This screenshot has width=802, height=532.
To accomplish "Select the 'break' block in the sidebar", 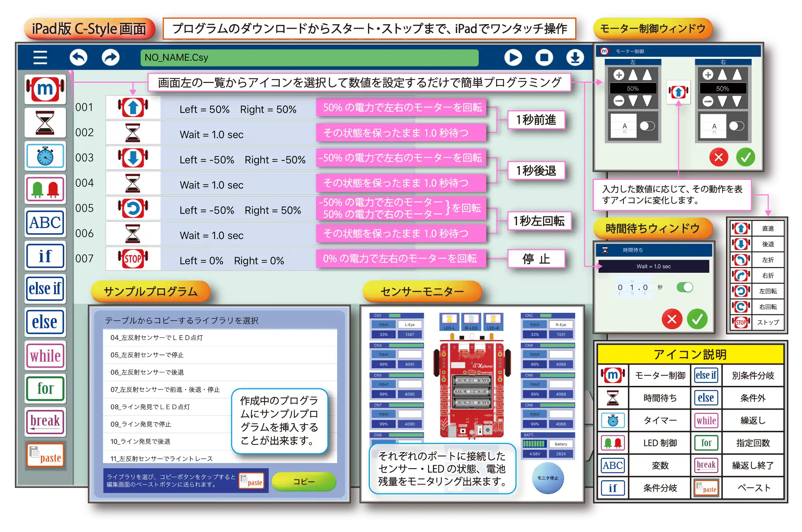I will pyautogui.click(x=45, y=422).
